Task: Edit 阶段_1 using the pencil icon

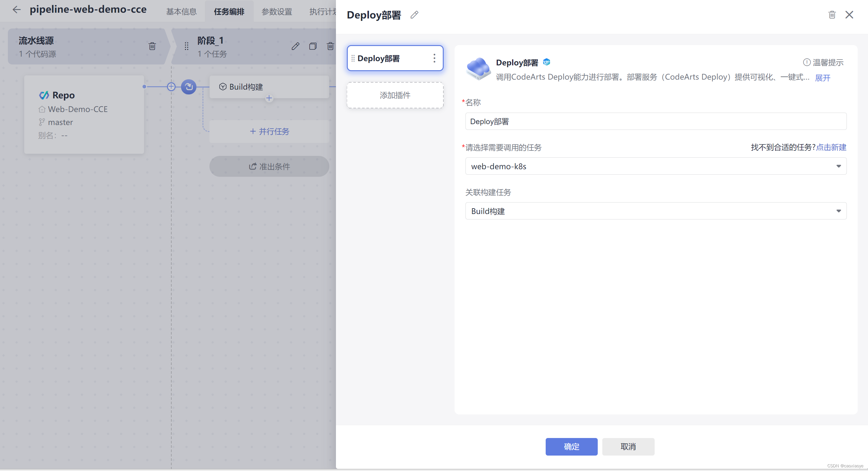Action: pos(295,46)
